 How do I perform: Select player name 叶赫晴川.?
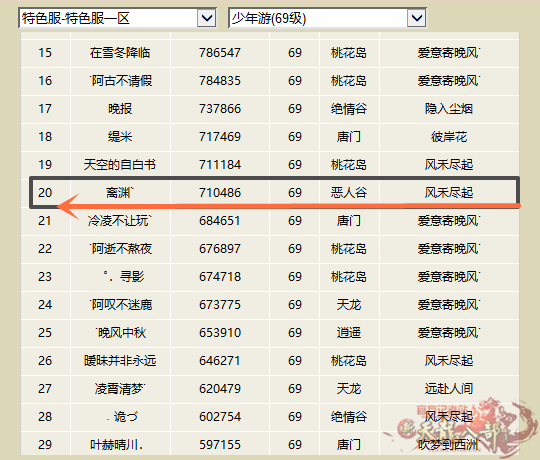pos(116,445)
